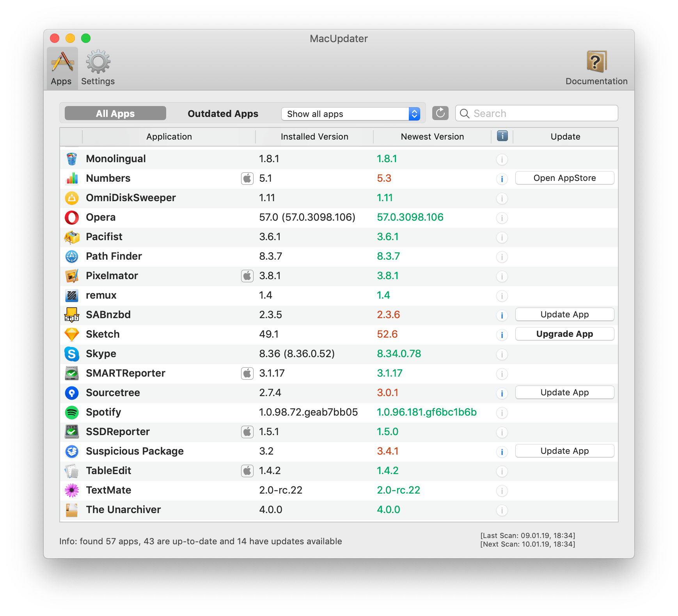This screenshot has height=616, width=678.
Task: Click the App Store badge next to Numbers
Action: [247, 179]
